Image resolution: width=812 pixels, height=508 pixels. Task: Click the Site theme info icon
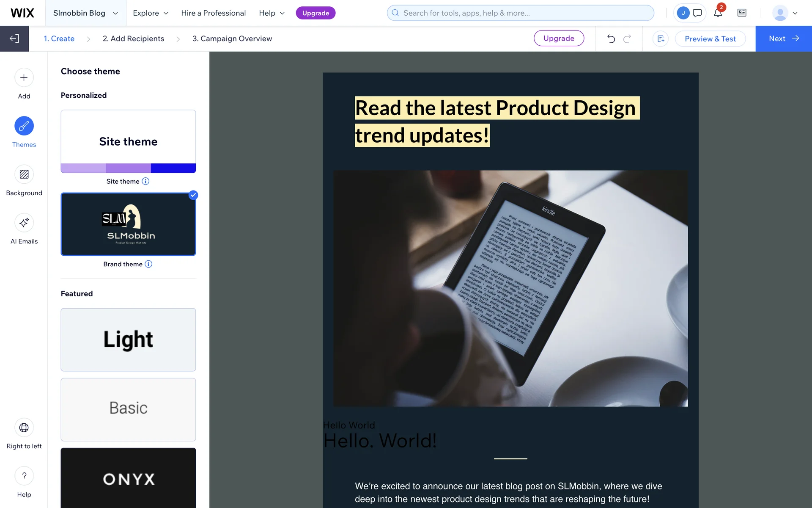pos(145,181)
